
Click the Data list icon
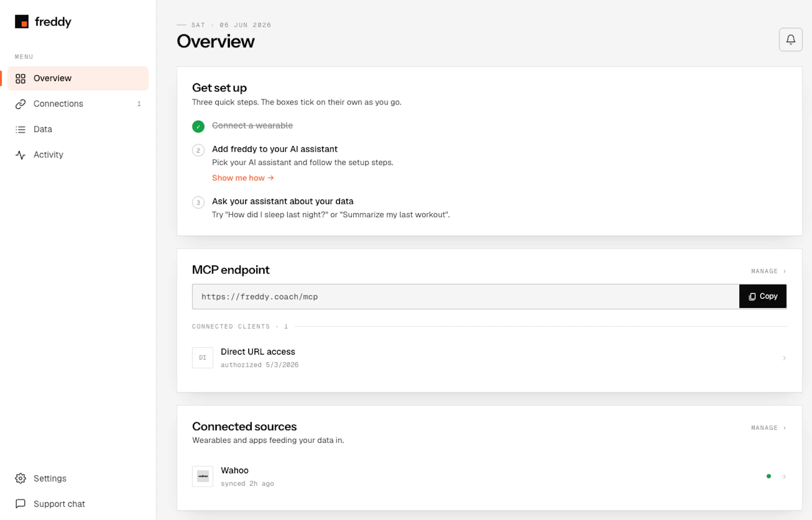[20, 129]
